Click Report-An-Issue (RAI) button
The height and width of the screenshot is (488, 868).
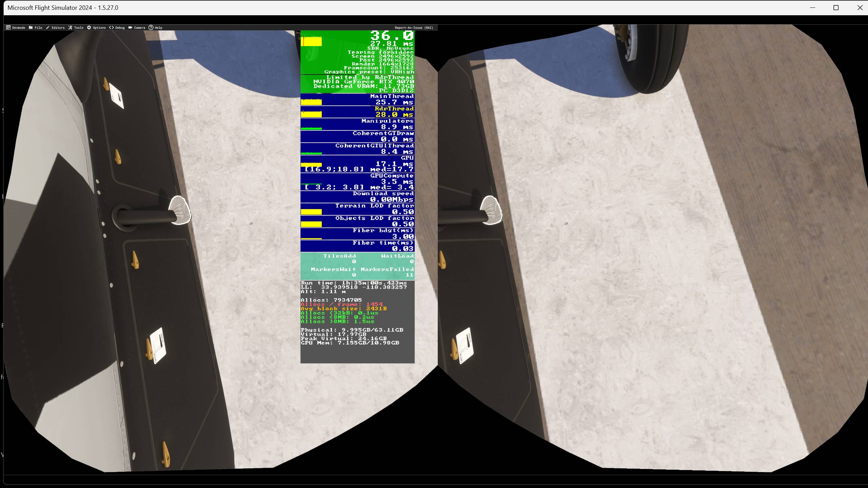(x=414, y=28)
